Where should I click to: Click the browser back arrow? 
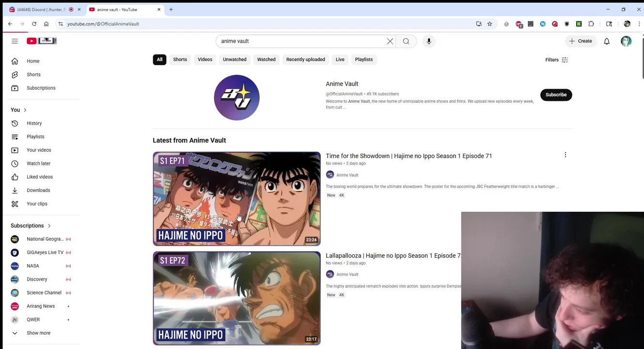(10, 24)
